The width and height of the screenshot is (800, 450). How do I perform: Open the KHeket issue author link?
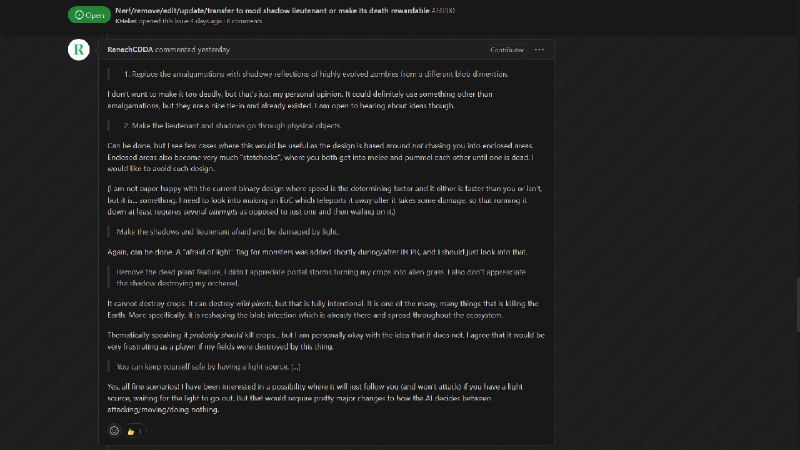[x=126, y=20]
